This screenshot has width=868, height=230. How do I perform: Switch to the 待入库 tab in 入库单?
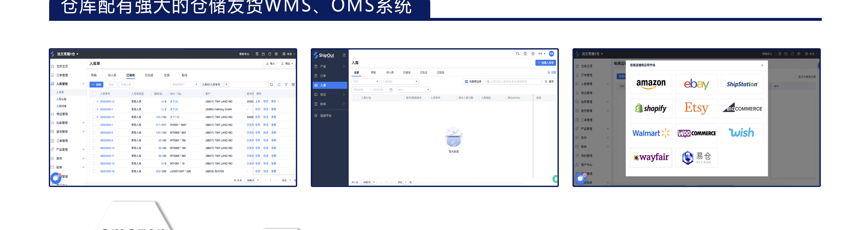112,75
